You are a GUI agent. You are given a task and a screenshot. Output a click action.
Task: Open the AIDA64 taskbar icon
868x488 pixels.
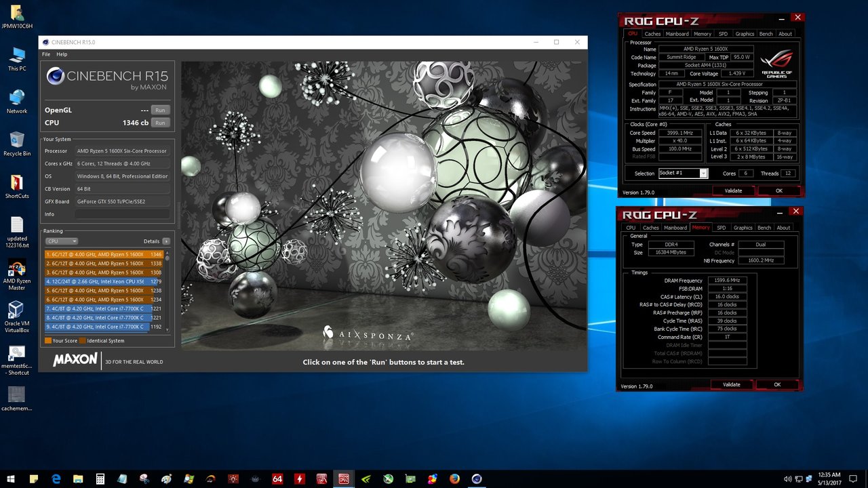coord(277,479)
